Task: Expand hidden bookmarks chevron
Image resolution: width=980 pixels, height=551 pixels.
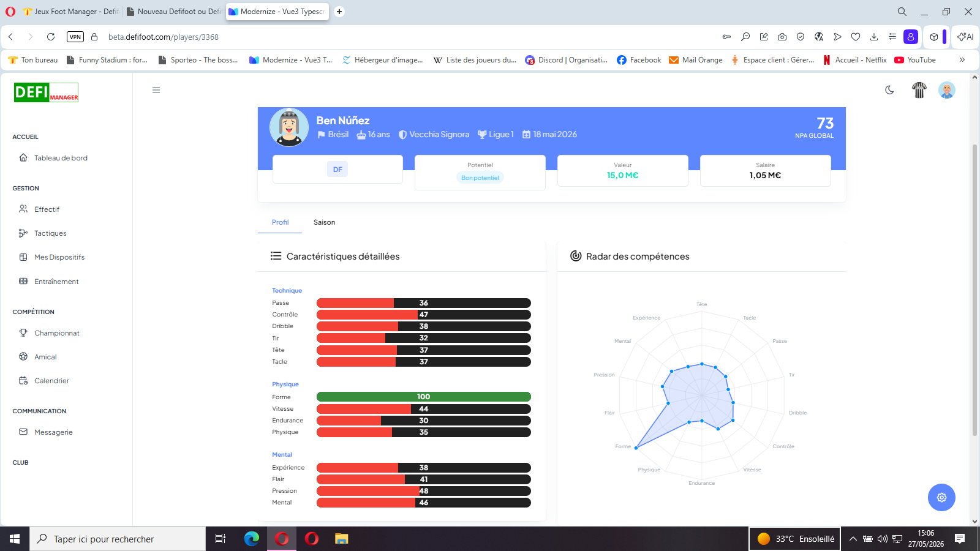Action: point(962,60)
